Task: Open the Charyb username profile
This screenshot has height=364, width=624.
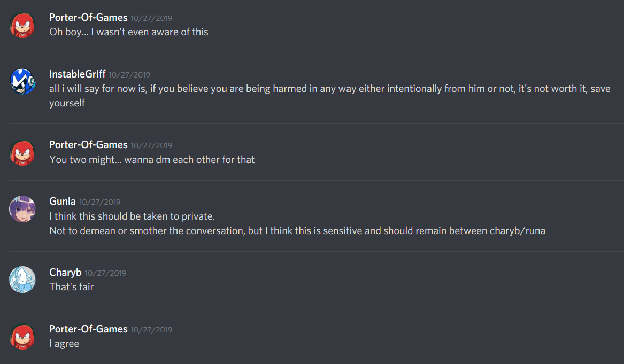Action: (65, 273)
